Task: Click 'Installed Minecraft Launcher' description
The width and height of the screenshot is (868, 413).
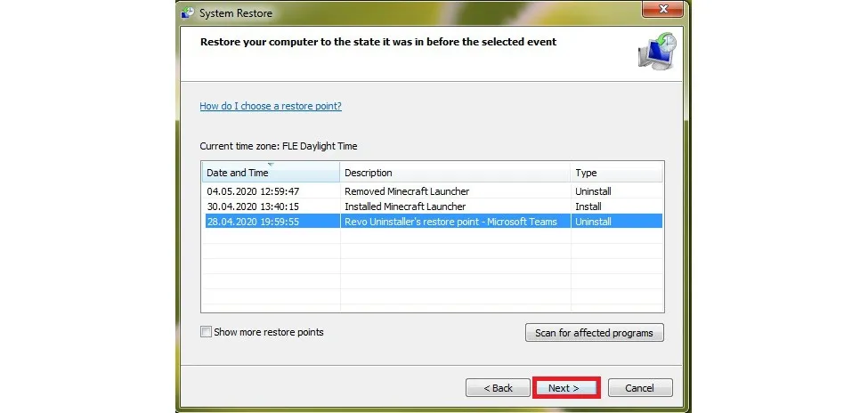Action: point(405,206)
